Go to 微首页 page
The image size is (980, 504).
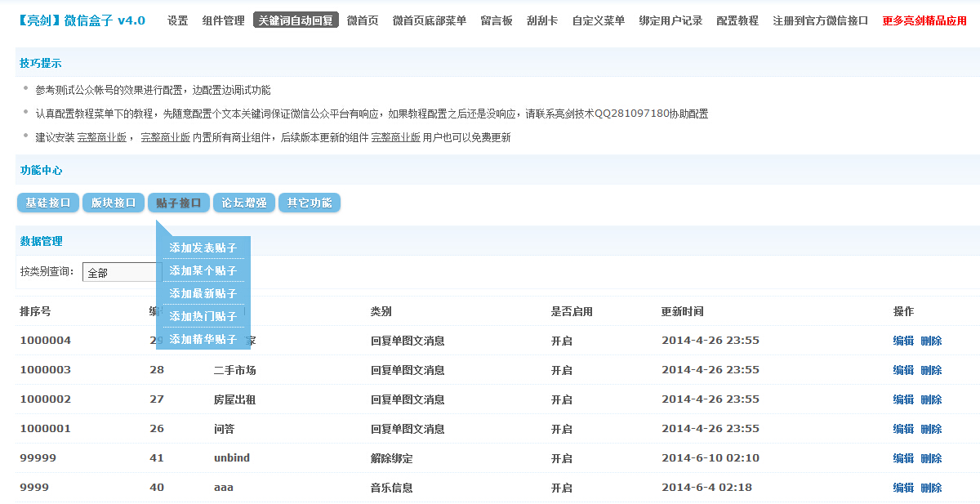tap(362, 20)
